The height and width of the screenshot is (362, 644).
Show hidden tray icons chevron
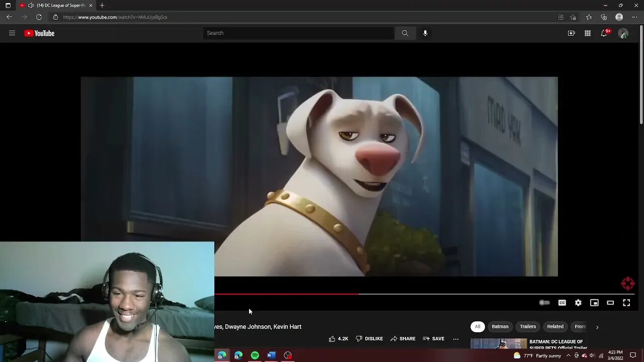(569, 355)
